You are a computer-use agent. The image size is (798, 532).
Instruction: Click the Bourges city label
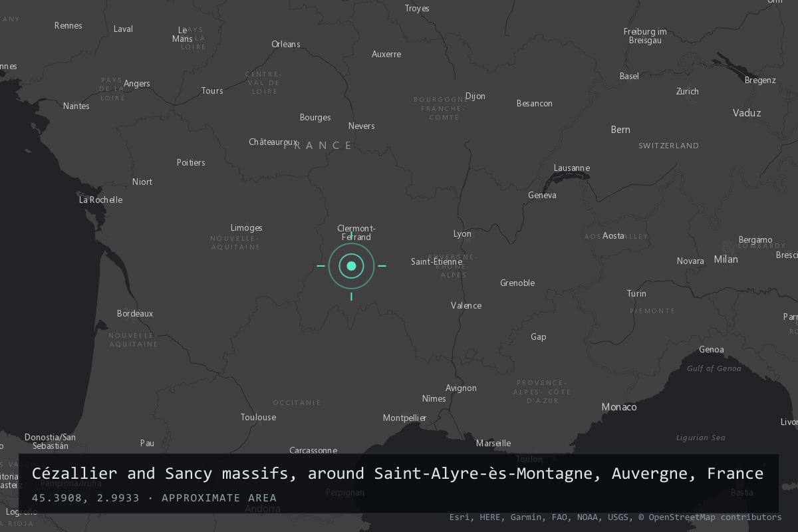[x=315, y=118]
